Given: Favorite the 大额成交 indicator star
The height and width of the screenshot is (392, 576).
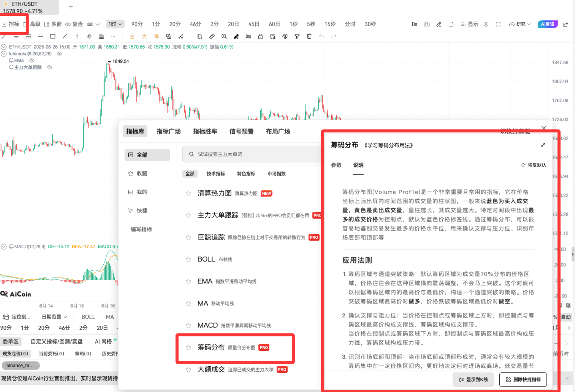Looking at the screenshot, I should (x=188, y=369).
